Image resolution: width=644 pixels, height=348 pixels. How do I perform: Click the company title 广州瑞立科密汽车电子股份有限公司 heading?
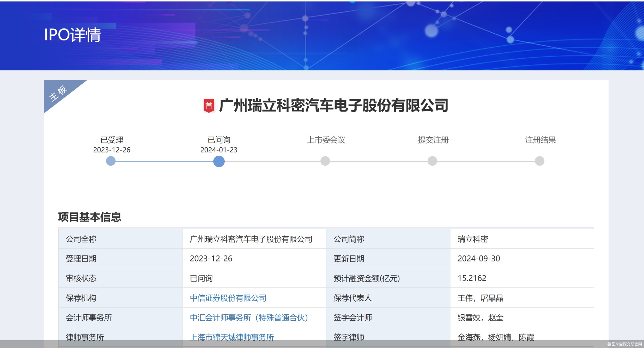click(x=334, y=106)
